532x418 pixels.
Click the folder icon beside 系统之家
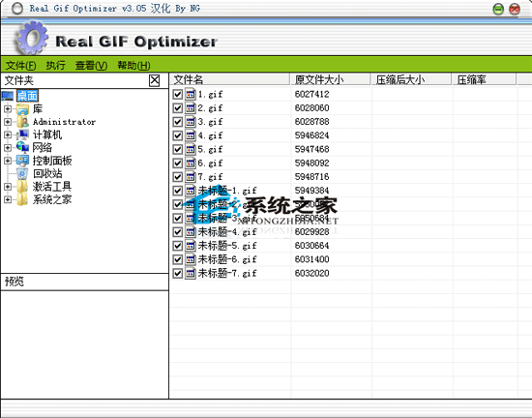point(22,199)
